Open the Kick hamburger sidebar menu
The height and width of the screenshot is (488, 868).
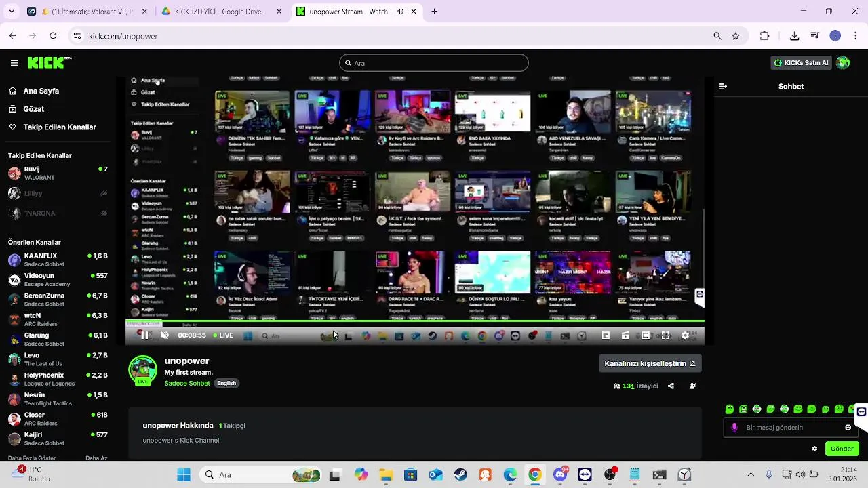(14, 63)
